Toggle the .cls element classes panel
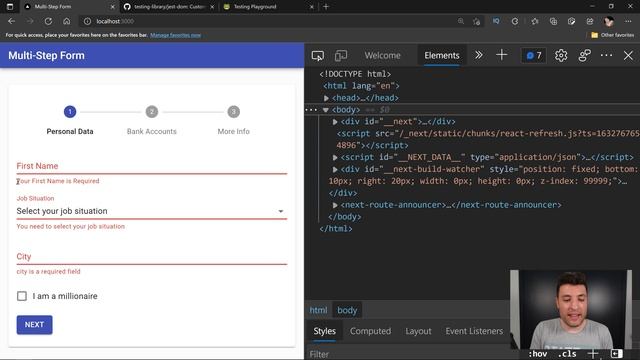 coord(567,354)
